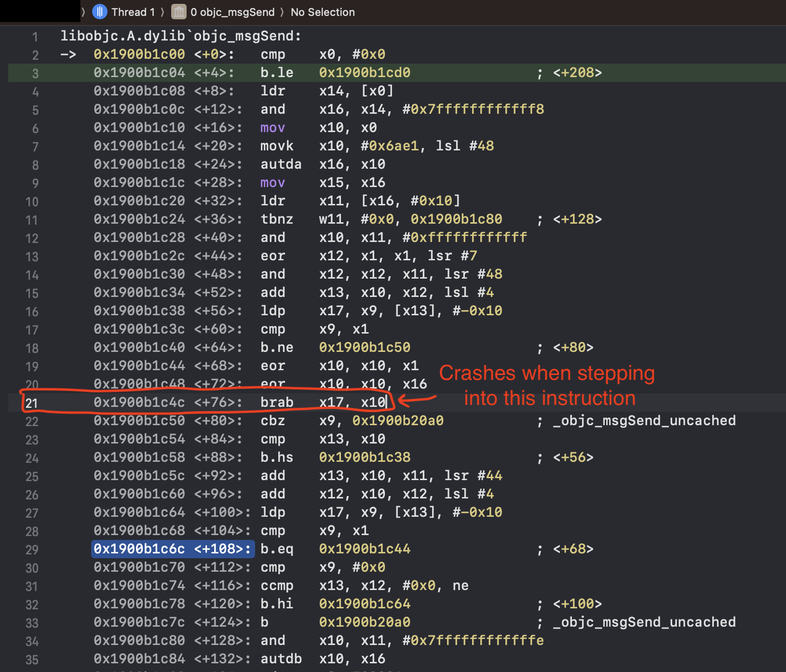Screen dimensions: 786x672
Task: Click the objc_msgSend stack frame icon
Action: 179,12
